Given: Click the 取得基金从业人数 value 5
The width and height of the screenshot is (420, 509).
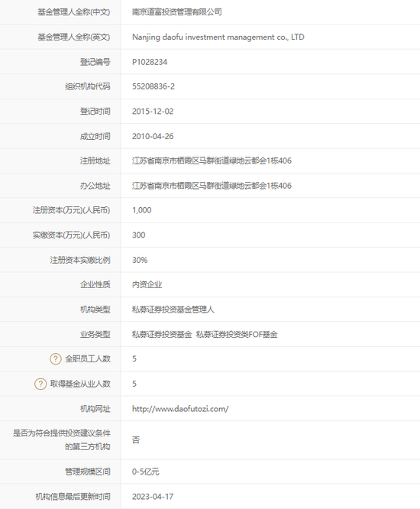Looking at the screenshot, I should point(134,384).
